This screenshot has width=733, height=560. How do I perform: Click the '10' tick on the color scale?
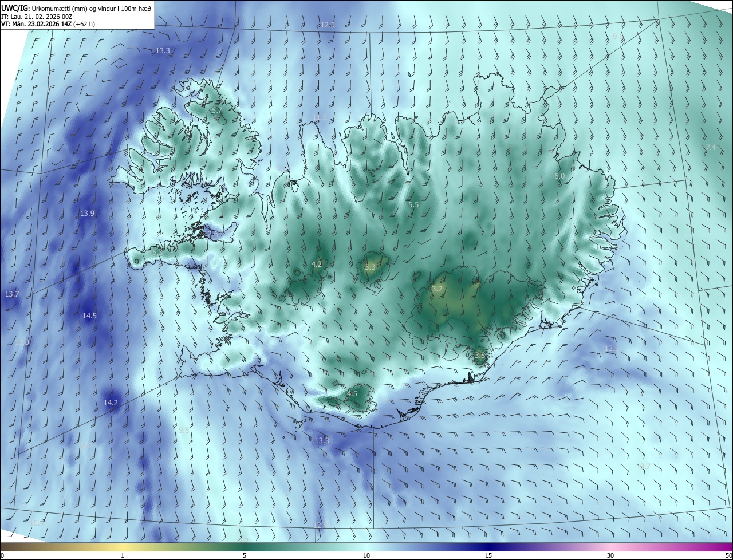tap(366, 555)
